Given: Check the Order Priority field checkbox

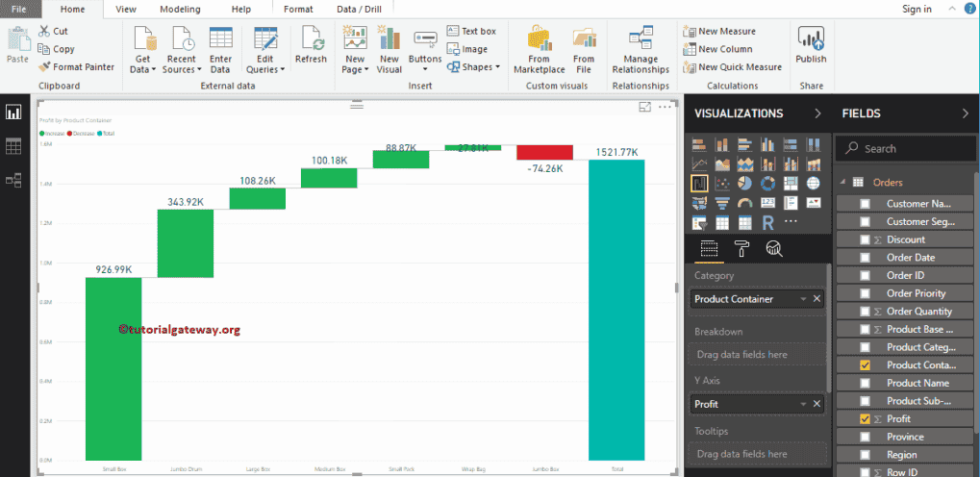Looking at the screenshot, I should pyautogui.click(x=865, y=293).
